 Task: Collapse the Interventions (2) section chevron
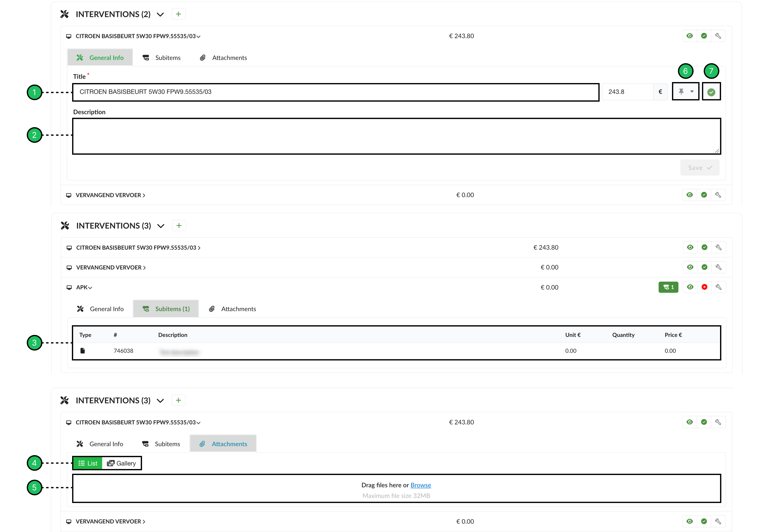click(160, 15)
